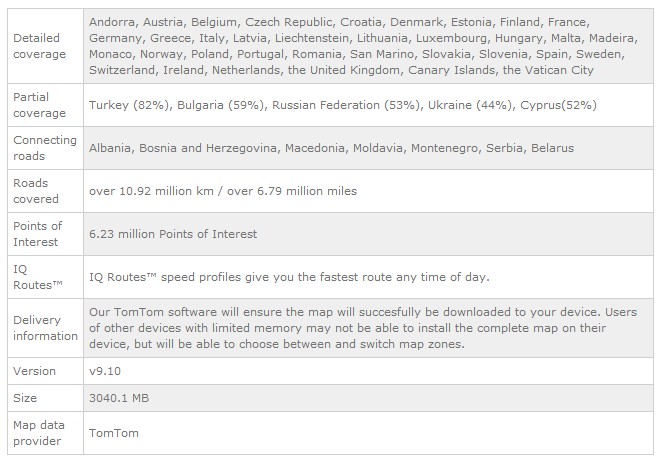Click the Detailed coverage row label
The width and height of the screenshot is (662, 463).
[39, 46]
